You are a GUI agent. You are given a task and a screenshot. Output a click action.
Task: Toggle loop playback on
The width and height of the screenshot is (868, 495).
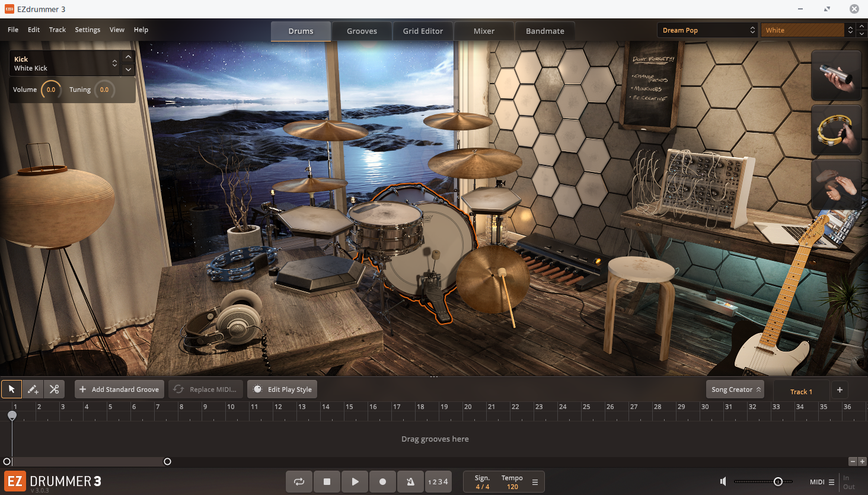[x=299, y=482]
